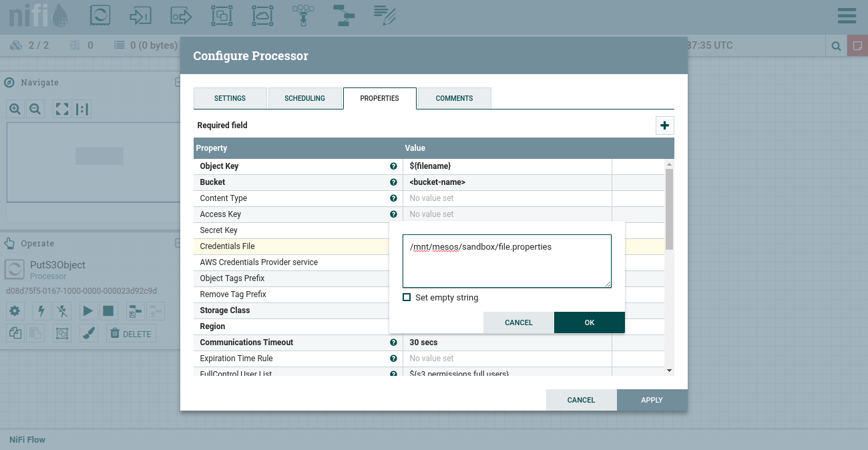Screen dimensions: 868x450
Task: Click Apply to save processor configuration
Action: click(652, 400)
